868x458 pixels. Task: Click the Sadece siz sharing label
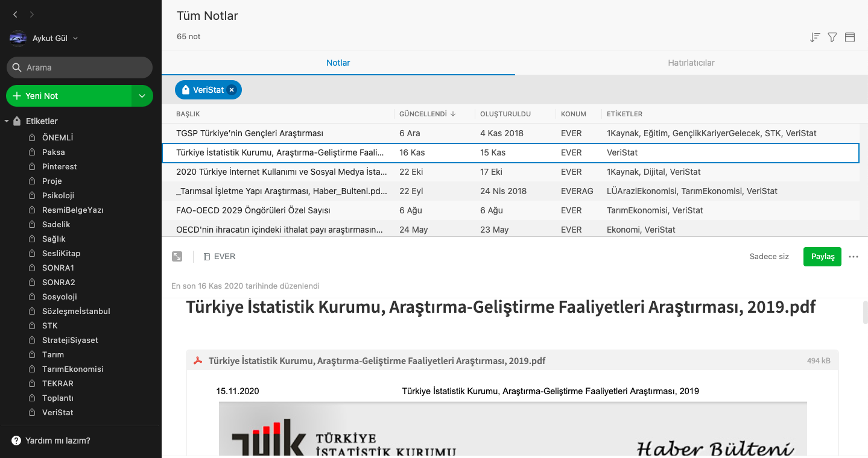(769, 256)
